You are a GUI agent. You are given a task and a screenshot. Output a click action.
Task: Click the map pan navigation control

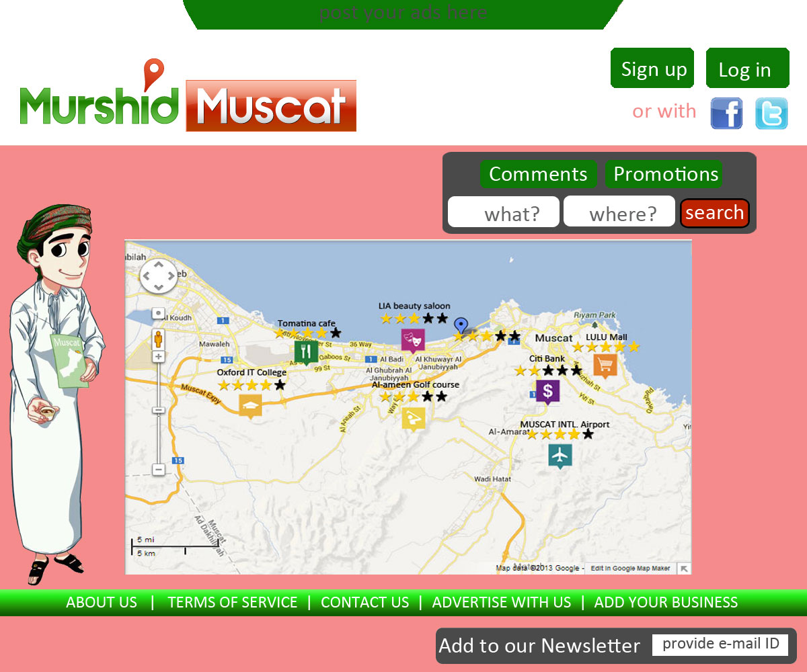(x=158, y=276)
